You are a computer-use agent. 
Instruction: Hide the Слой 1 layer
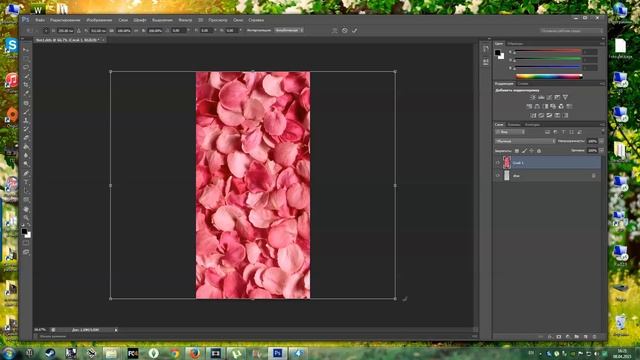click(498, 162)
